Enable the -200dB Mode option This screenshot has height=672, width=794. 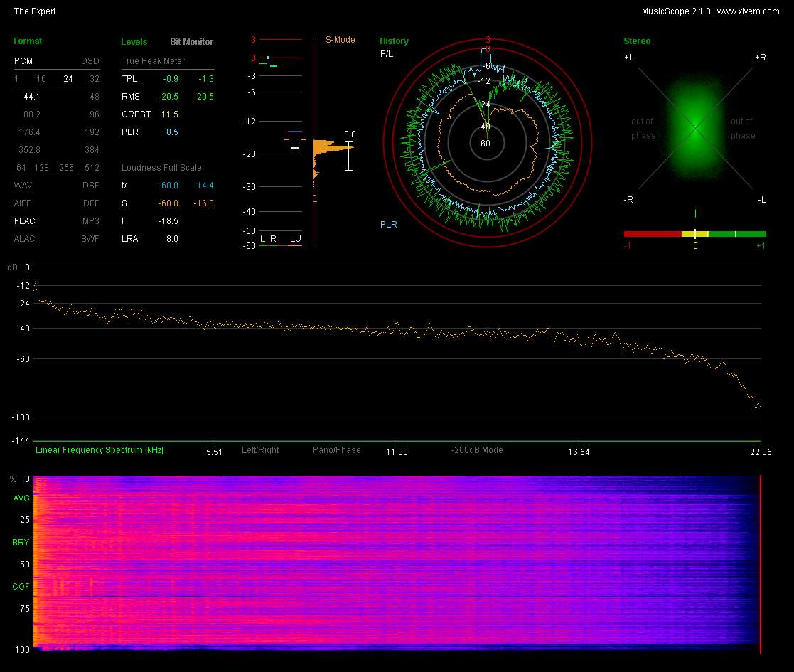click(x=476, y=450)
